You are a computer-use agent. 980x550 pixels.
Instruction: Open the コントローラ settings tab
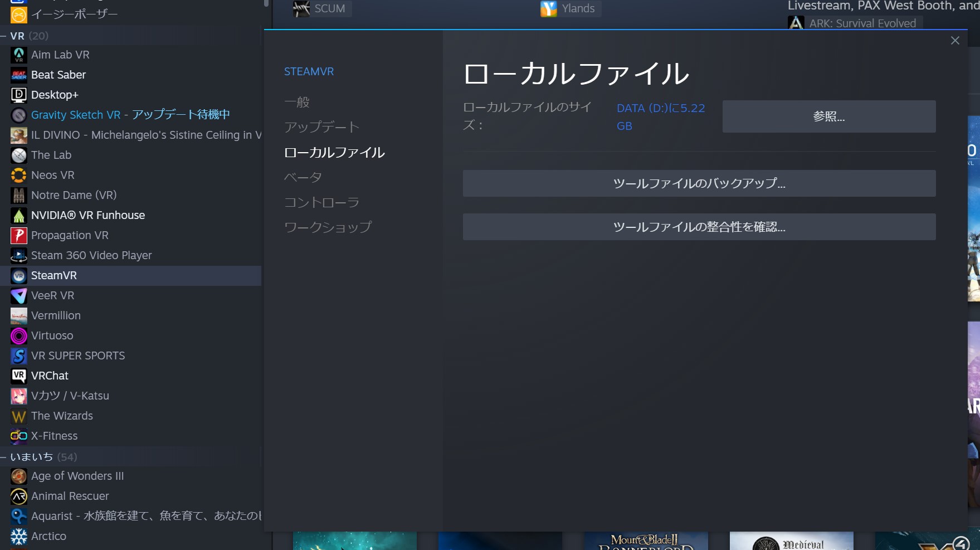click(x=321, y=202)
